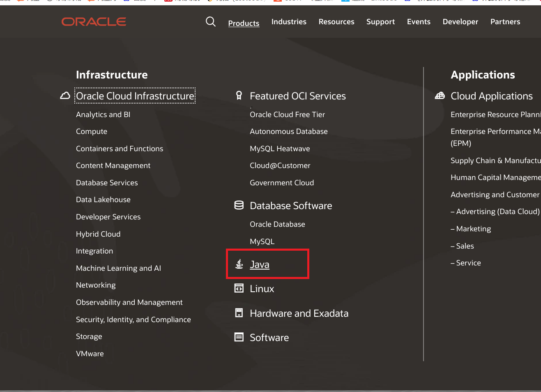
Task: Open Developer Services
Action: [108, 217]
